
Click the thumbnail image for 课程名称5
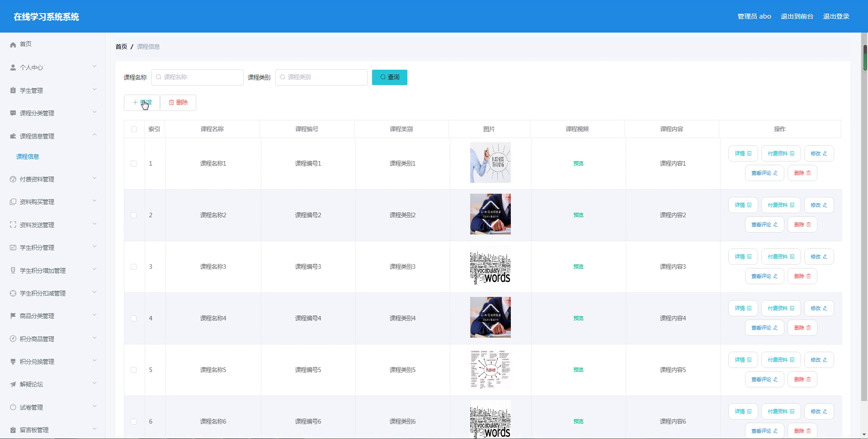tap(491, 369)
